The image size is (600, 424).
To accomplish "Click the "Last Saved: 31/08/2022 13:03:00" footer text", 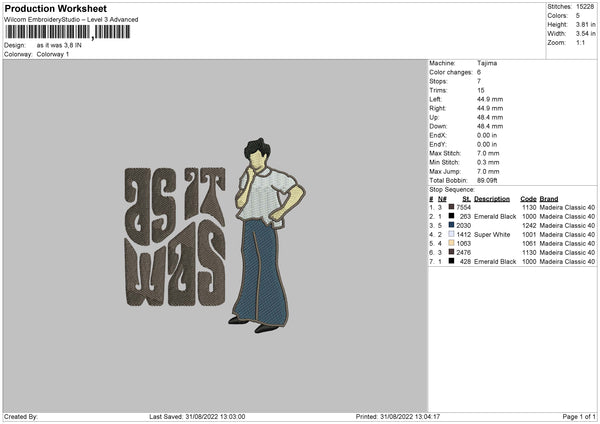I will tap(197, 417).
